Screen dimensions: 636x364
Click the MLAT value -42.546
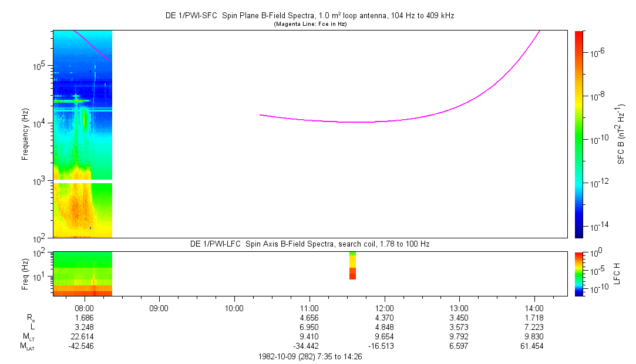click(x=80, y=346)
